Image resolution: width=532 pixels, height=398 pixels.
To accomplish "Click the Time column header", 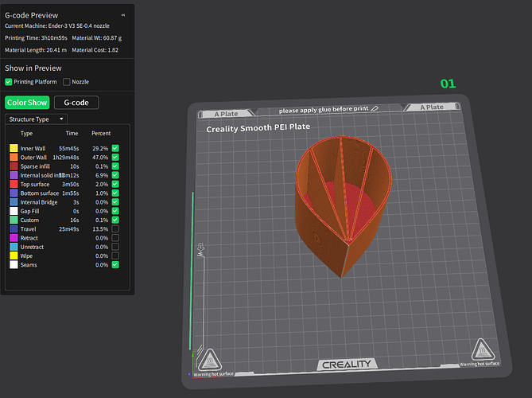I will tap(72, 133).
